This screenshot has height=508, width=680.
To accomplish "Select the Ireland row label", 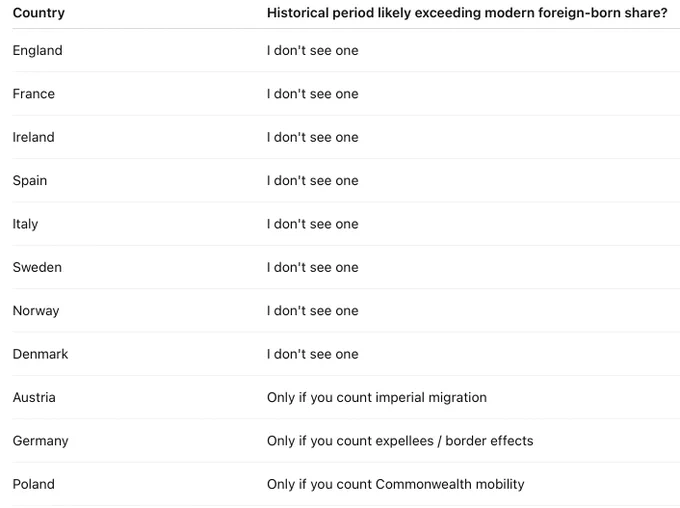I will [x=33, y=137].
